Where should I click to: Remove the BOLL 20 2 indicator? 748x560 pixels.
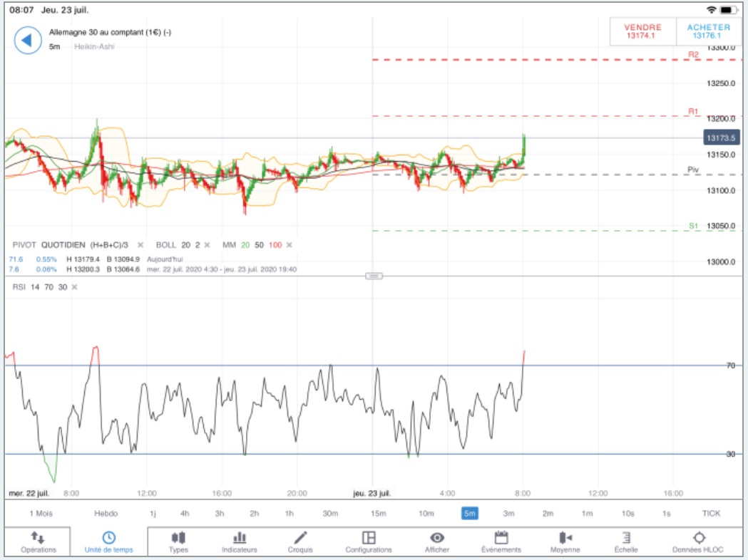207,245
